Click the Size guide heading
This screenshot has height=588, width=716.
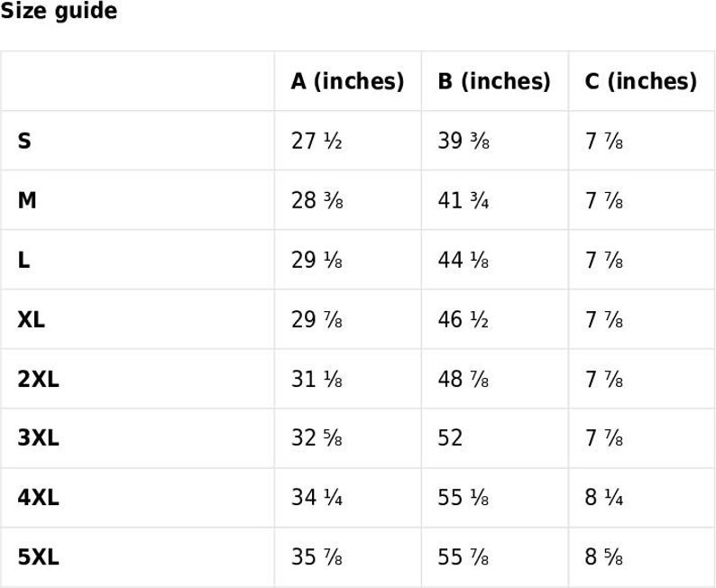pyautogui.click(x=59, y=11)
